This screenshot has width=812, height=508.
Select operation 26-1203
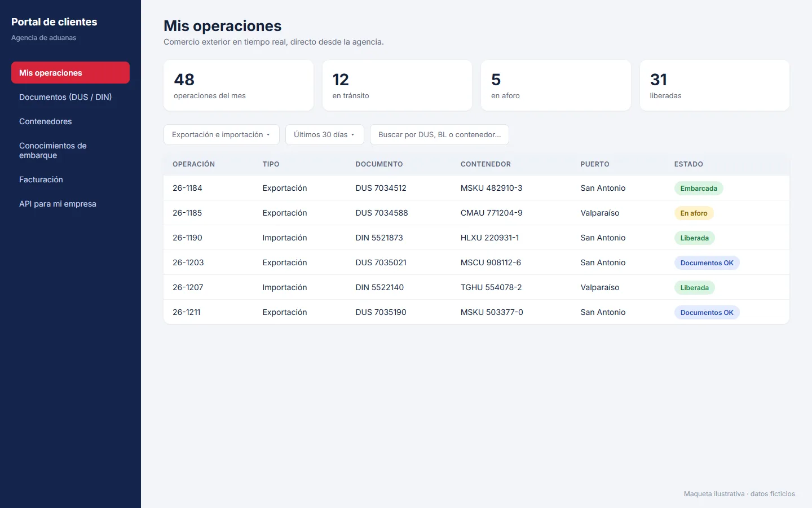point(188,262)
